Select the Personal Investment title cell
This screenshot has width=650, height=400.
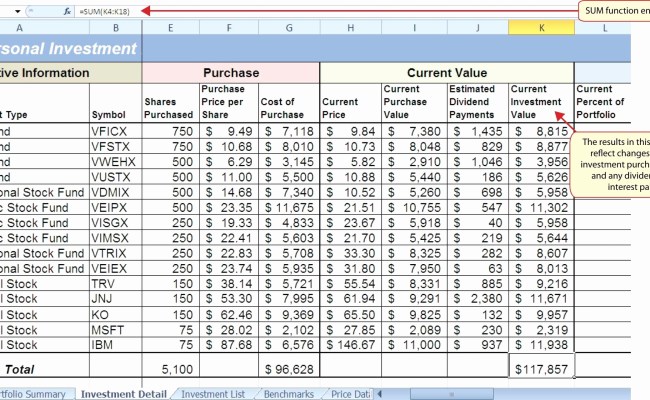(x=71, y=48)
